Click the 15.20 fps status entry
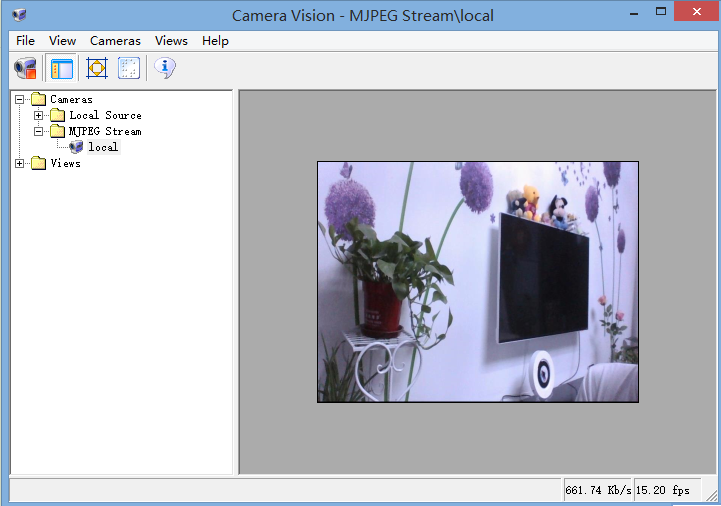The image size is (721, 506). (x=668, y=490)
